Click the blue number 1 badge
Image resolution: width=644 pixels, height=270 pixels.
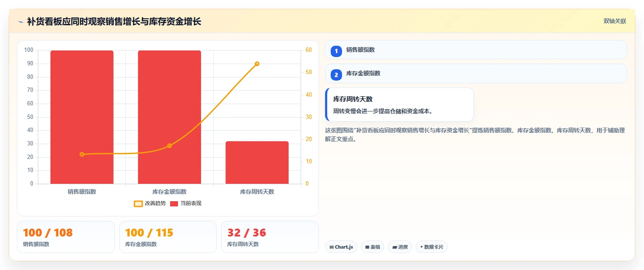[x=336, y=51]
